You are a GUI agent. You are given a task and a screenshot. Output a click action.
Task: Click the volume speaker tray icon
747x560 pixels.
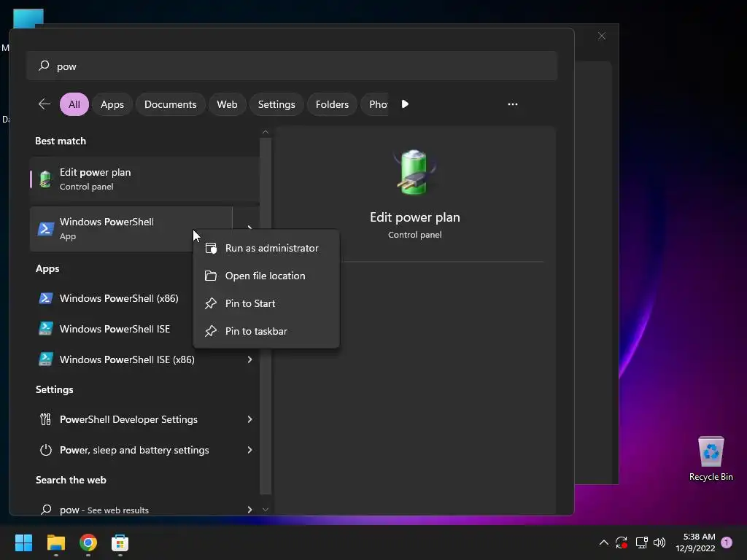click(659, 542)
